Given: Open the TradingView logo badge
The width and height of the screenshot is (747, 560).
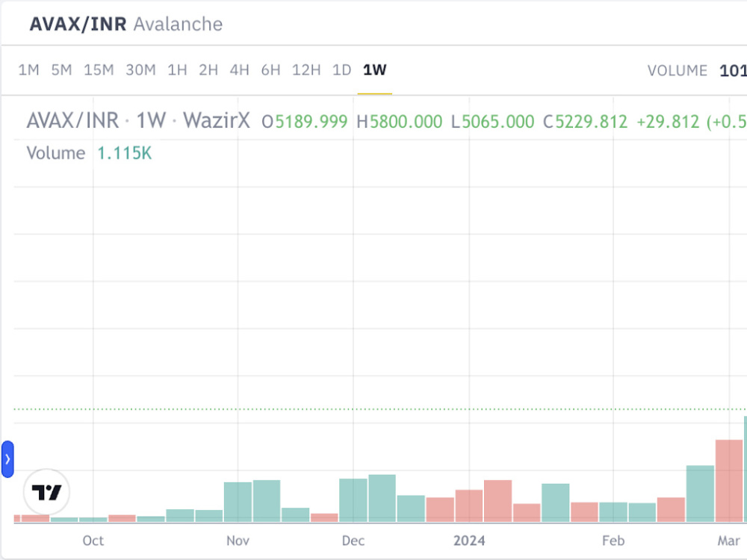Looking at the screenshot, I should [46, 492].
